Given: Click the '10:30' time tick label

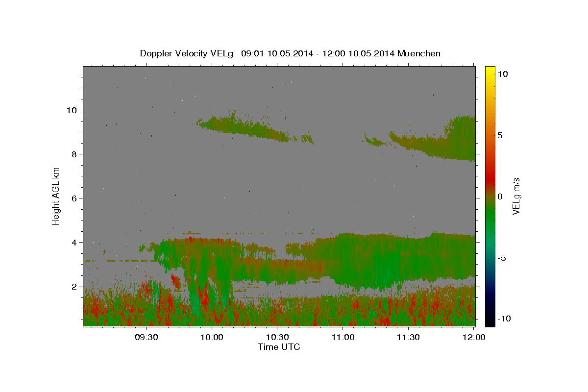Looking at the screenshot, I should [x=277, y=337].
